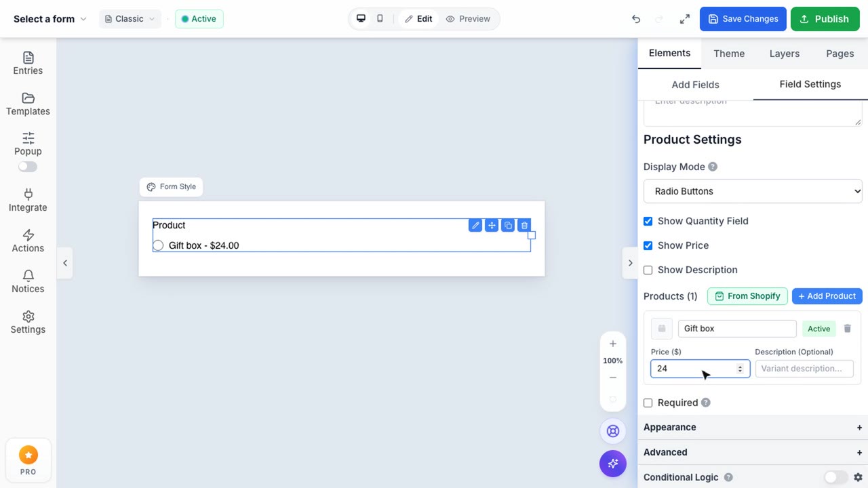Duplicate the Product field
Viewport: 868px width, 488px height.
point(508,225)
